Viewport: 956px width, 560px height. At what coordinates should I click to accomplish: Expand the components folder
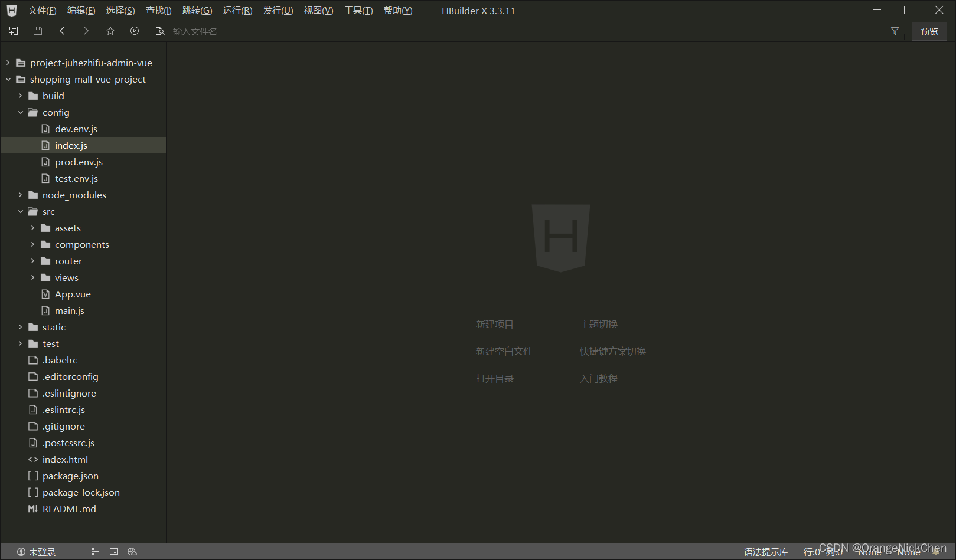(32, 244)
